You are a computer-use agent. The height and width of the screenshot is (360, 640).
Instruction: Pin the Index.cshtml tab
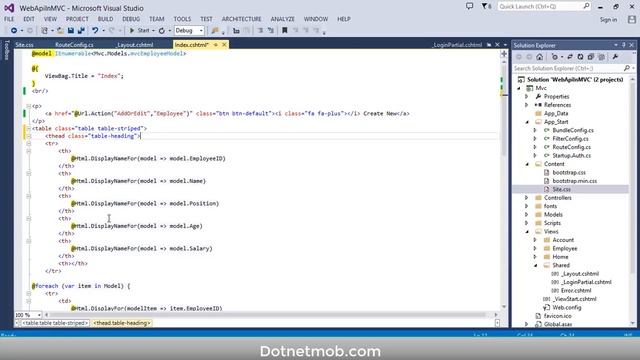(x=216, y=45)
